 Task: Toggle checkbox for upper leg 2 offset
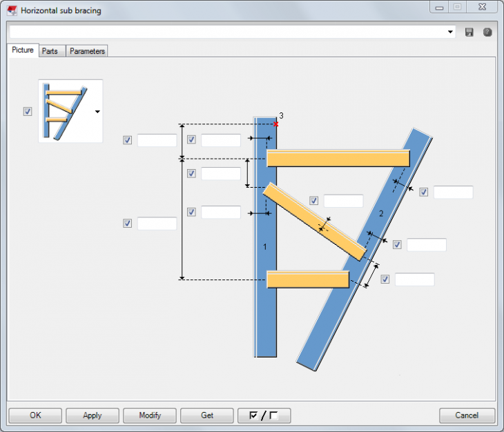coord(424,192)
